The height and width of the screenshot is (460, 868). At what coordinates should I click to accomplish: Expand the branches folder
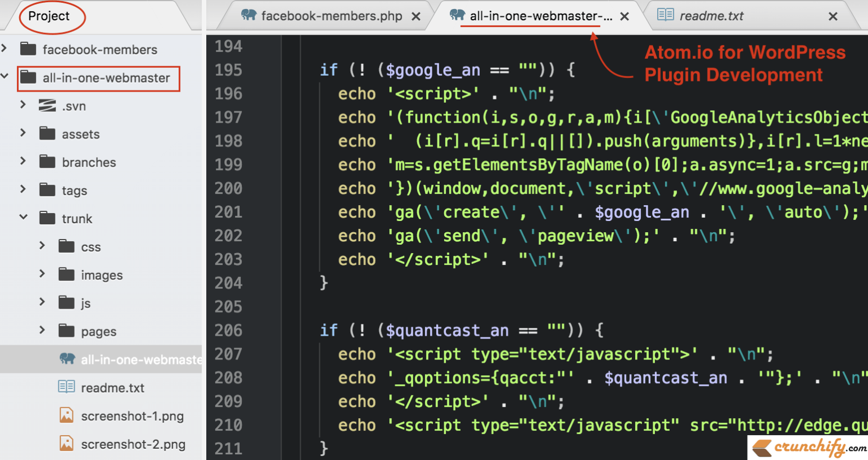click(x=23, y=162)
